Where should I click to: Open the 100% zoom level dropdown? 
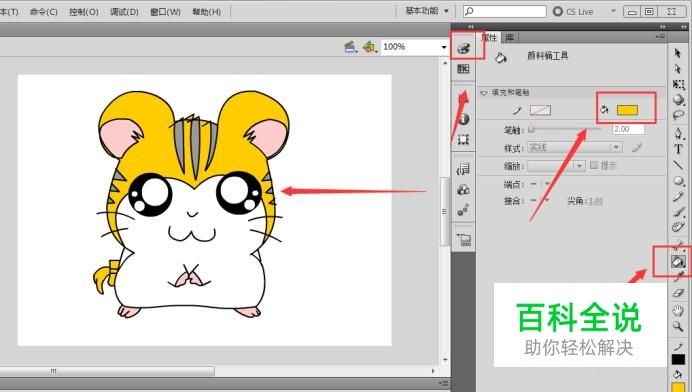(414, 47)
